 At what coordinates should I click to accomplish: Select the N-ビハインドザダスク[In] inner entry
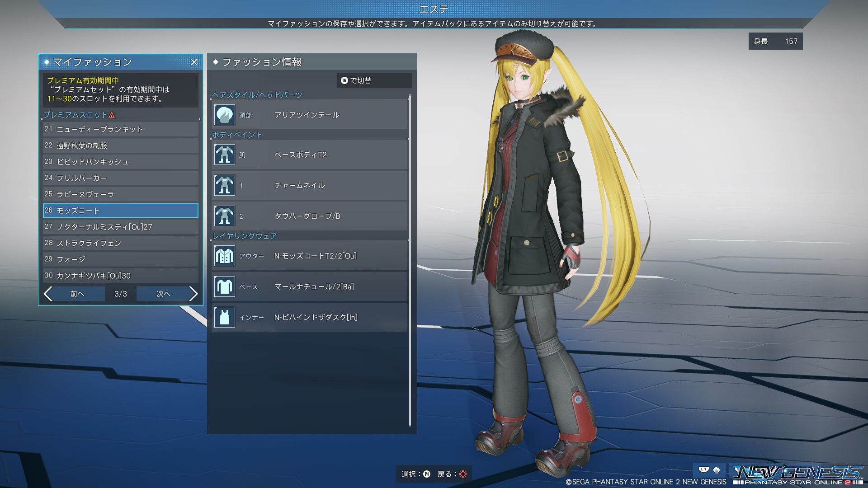(x=311, y=317)
